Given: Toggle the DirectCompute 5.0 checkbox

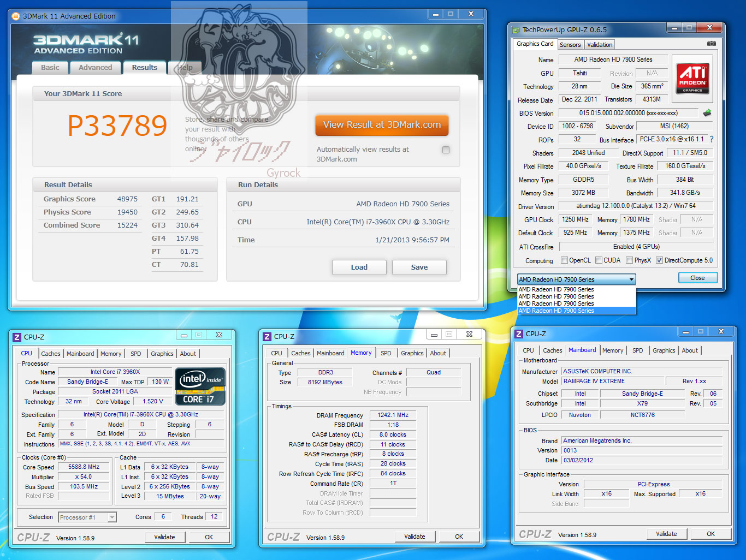Looking at the screenshot, I should [659, 260].
